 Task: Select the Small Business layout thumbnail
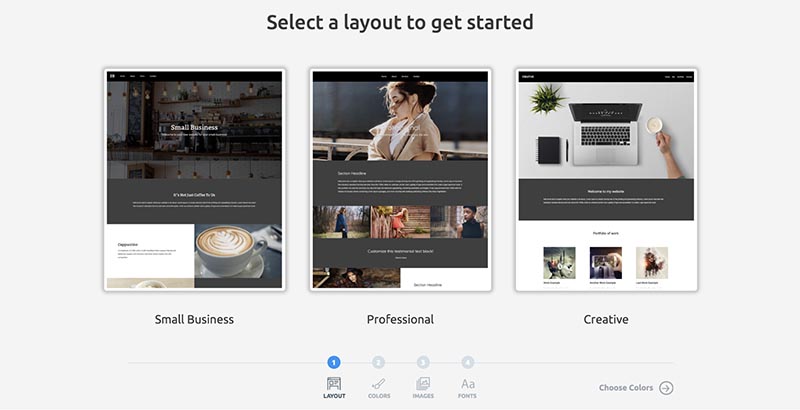coord(194,180)
